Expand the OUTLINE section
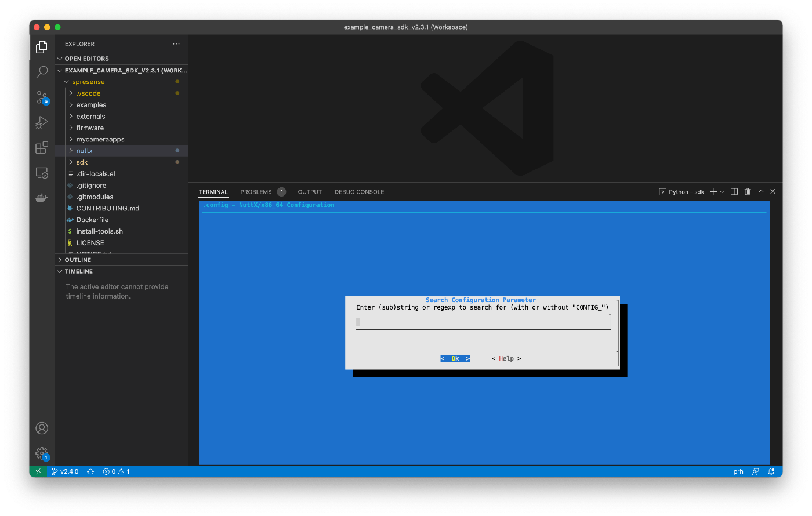 point(122,260)
